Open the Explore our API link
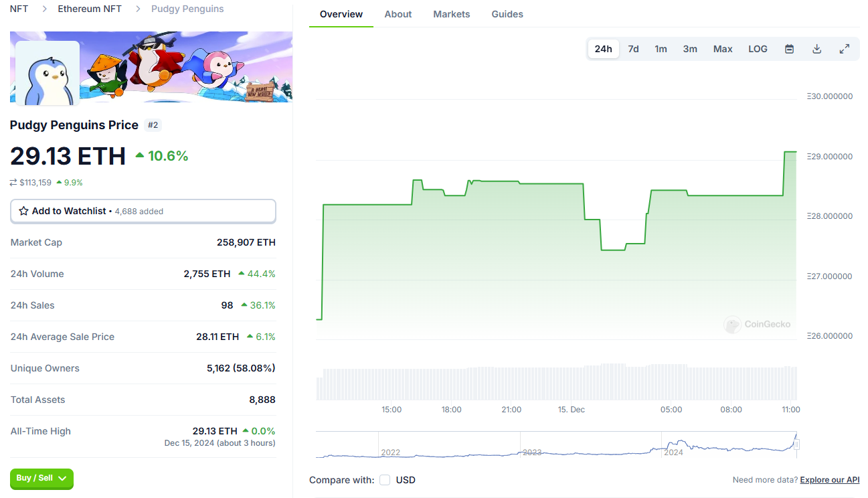 point(829,480)
